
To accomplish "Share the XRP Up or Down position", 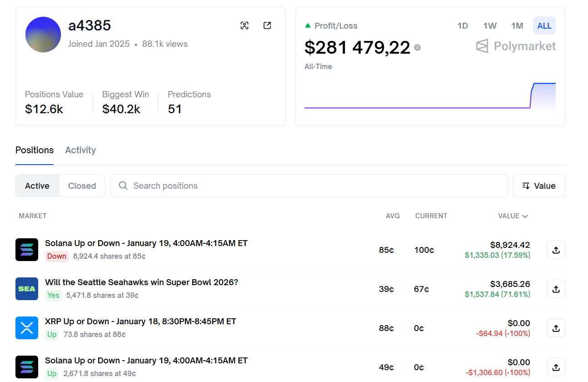I will pos(556,328).
